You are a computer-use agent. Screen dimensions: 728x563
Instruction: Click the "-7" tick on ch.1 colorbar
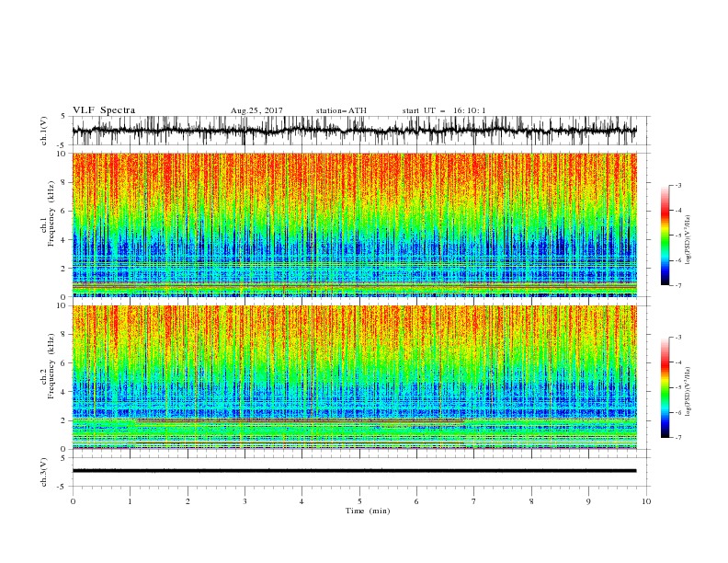pyautogui.click(x=677, y=285)
